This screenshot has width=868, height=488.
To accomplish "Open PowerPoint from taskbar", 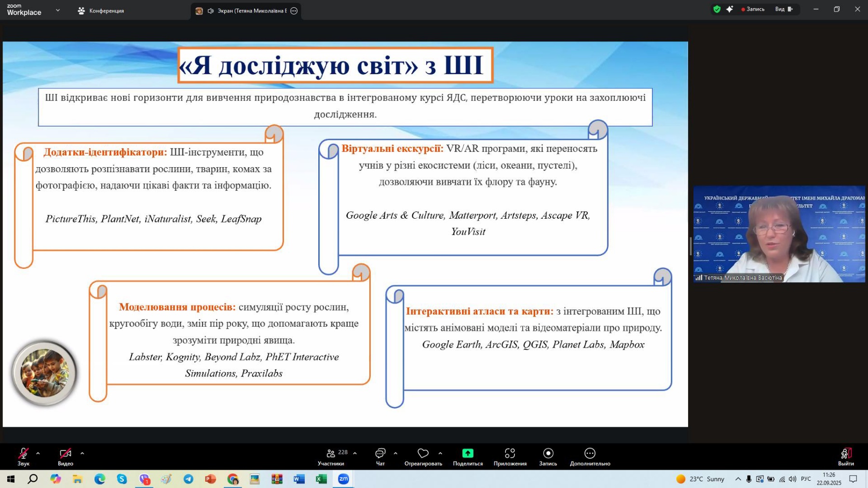I will point(211,479).
